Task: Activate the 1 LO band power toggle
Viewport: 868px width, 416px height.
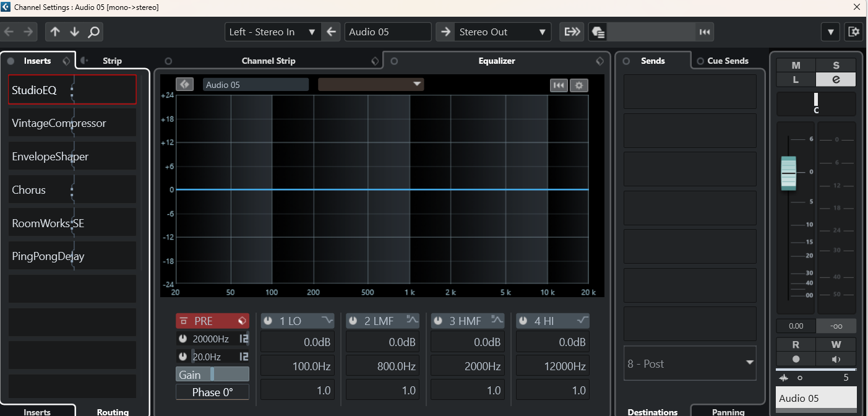Action: point(268,321)
